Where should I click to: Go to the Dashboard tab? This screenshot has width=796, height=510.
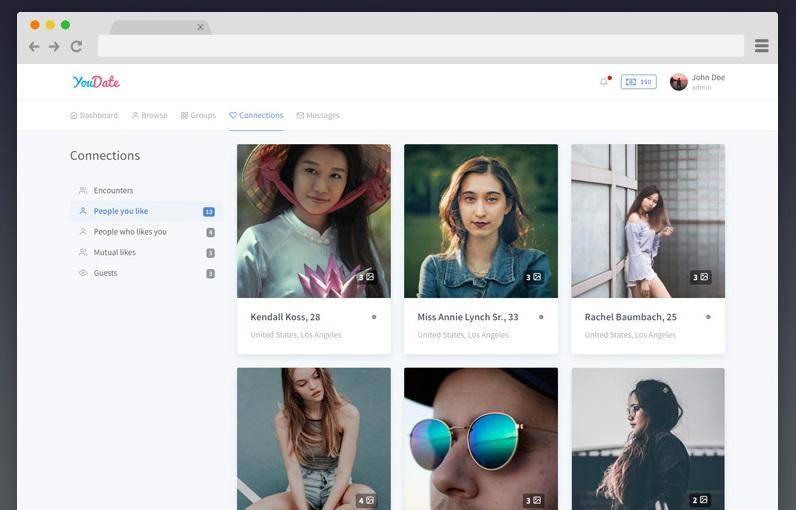click(94, 115)
